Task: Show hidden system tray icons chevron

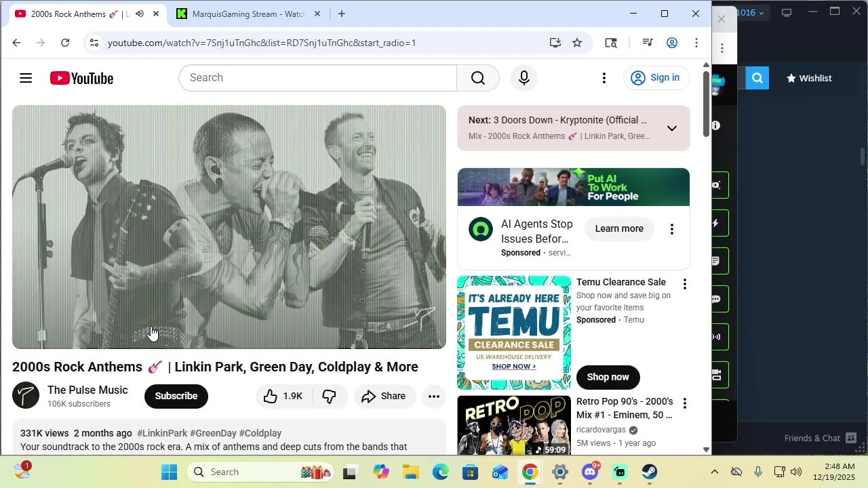Action: 714,472
